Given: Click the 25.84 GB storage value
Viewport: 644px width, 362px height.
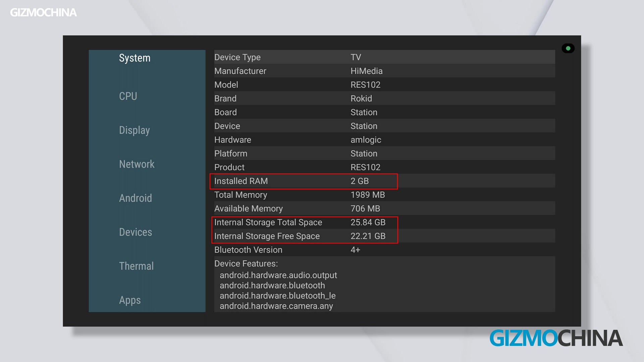Looking at the screenshot, I should 368,222.
